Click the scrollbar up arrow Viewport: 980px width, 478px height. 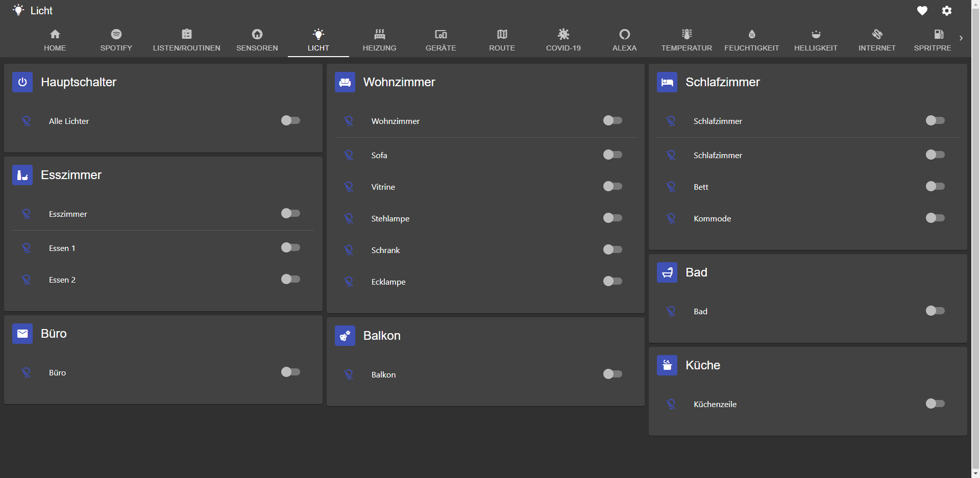click(x=975, y=4)
